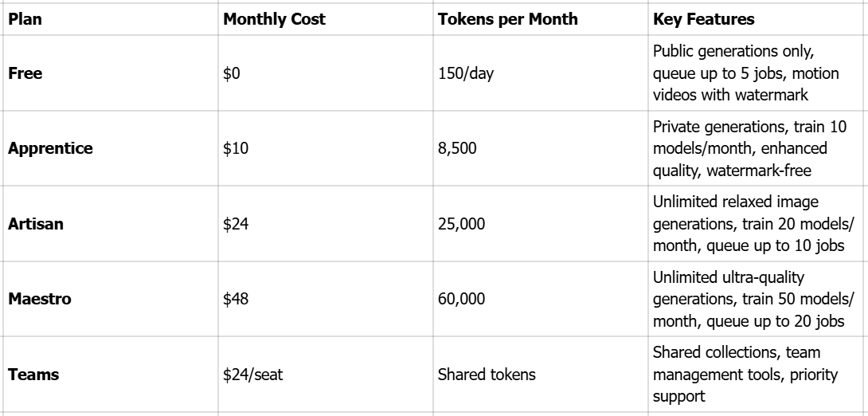The width and height of the screenshot is (868, 416).
Task: Select the Maestro plan cell
Action: [110, 299]
